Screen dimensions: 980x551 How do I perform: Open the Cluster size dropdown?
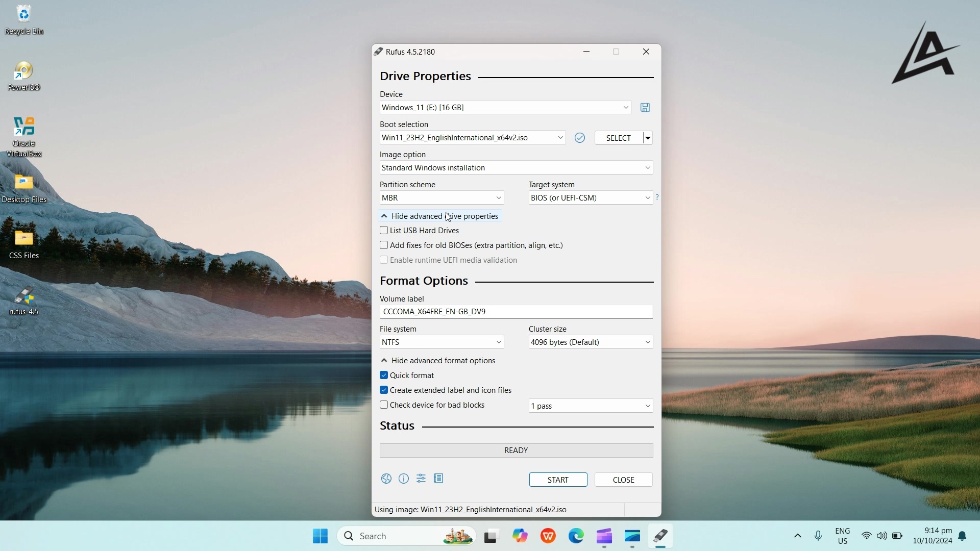591,342
